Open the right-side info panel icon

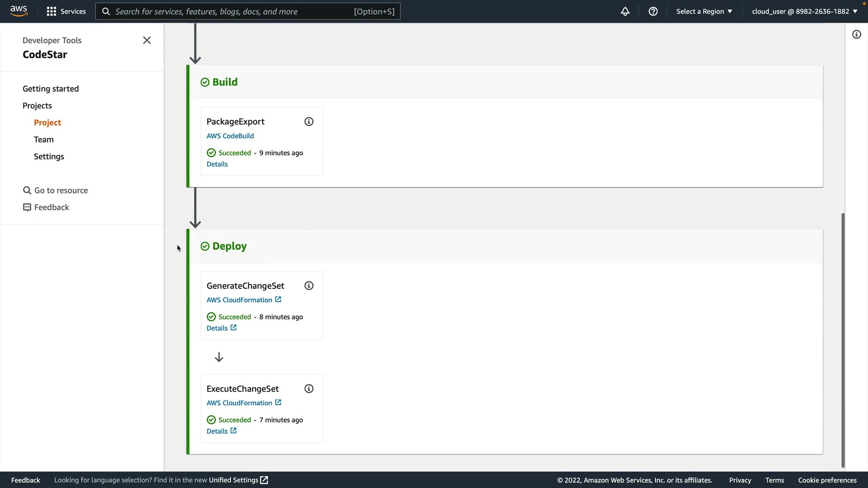pyautogui.click(x=856, y=34)
